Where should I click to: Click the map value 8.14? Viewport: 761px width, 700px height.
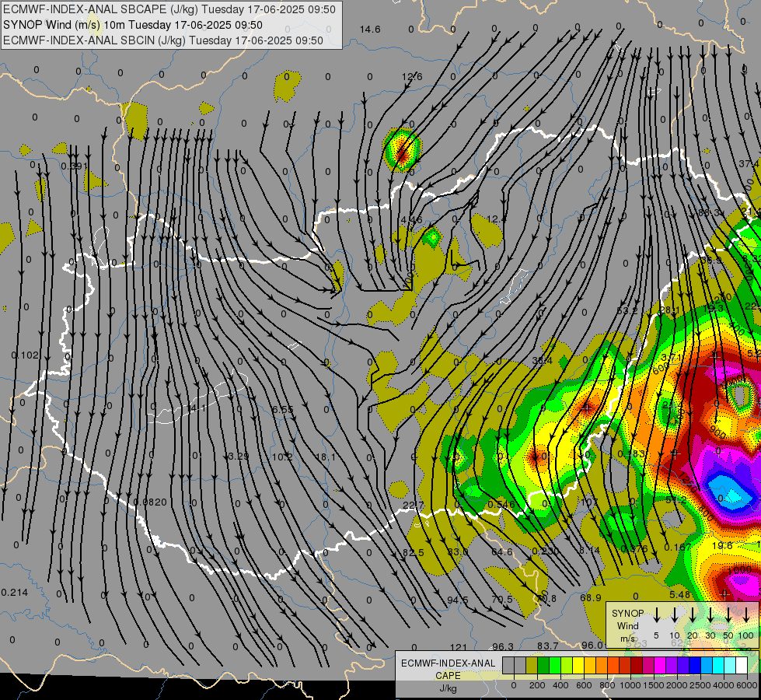pyautogui.click(x=589, y=550)
